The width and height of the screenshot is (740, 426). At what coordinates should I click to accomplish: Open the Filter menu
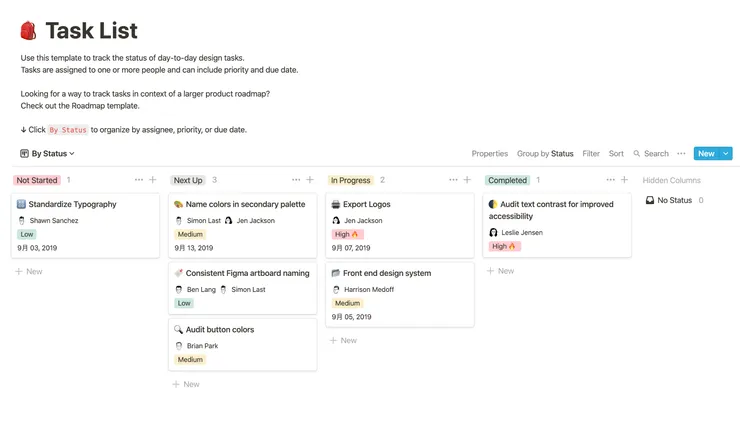(x=591, y=154)
